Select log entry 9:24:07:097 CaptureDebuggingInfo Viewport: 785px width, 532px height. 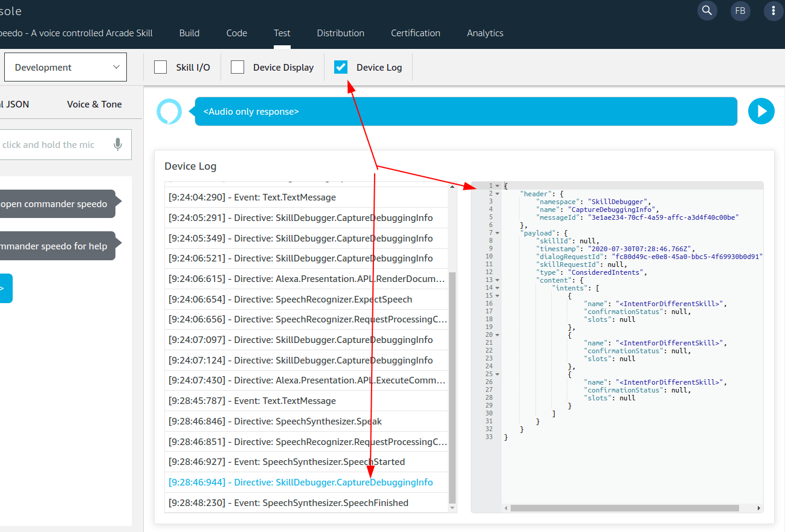click(306, 339)
